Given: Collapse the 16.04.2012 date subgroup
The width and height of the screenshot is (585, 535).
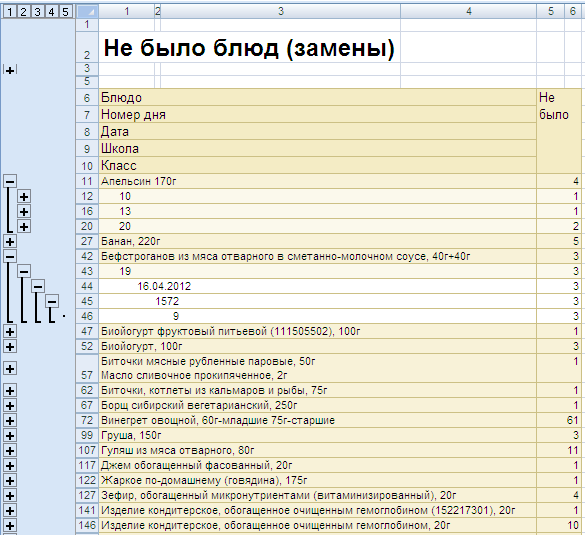Looking at the screenshot, I should 38,287.
